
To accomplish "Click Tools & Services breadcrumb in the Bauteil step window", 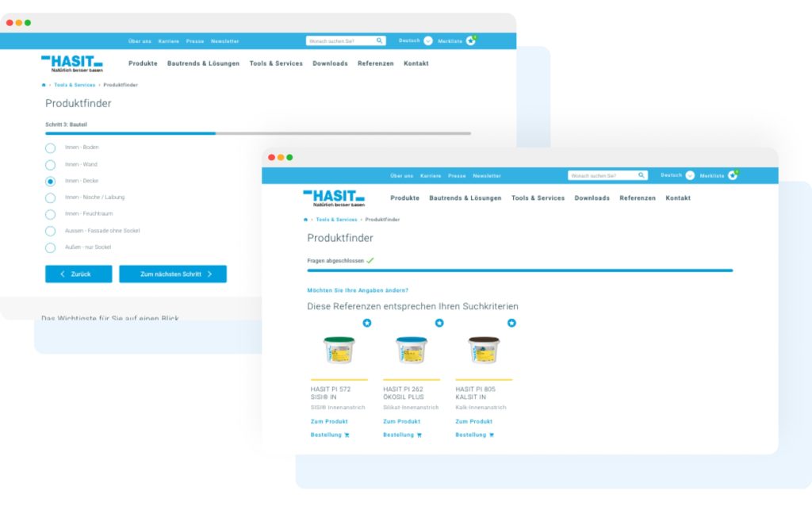I will [x=75, y=85].
